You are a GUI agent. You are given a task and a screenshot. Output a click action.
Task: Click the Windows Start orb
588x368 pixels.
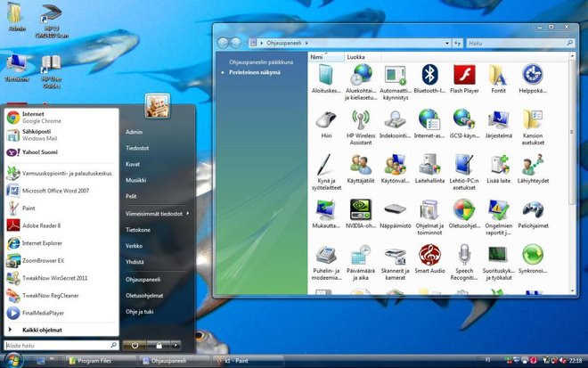13,361
